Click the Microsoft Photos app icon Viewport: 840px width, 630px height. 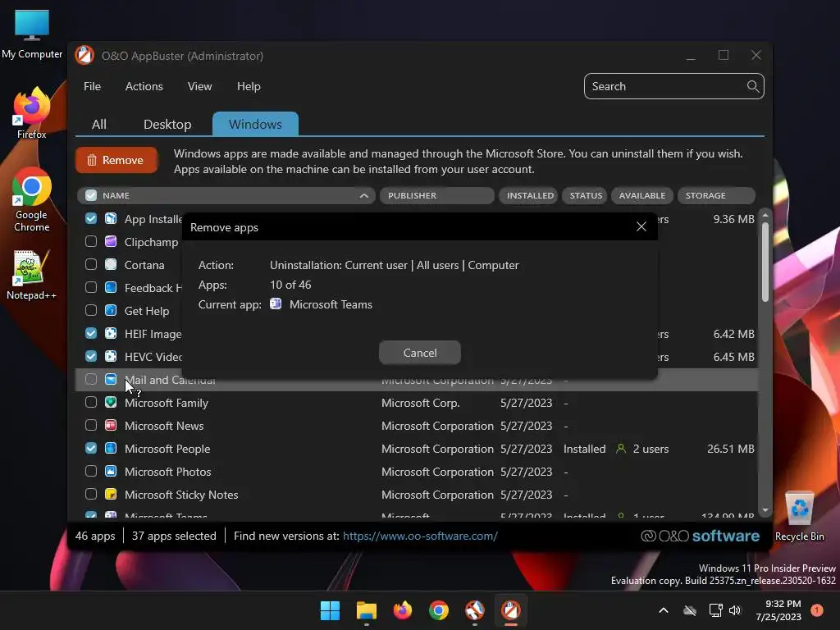point(111,472)
